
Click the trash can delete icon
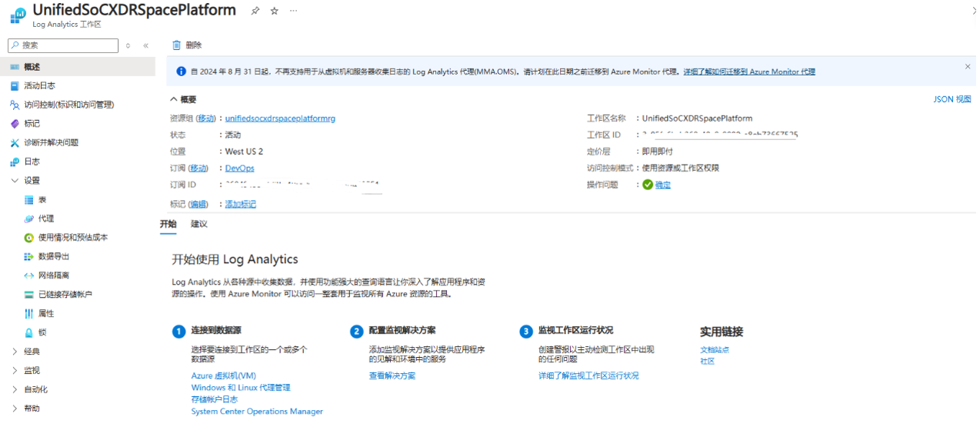pos(177,45)
